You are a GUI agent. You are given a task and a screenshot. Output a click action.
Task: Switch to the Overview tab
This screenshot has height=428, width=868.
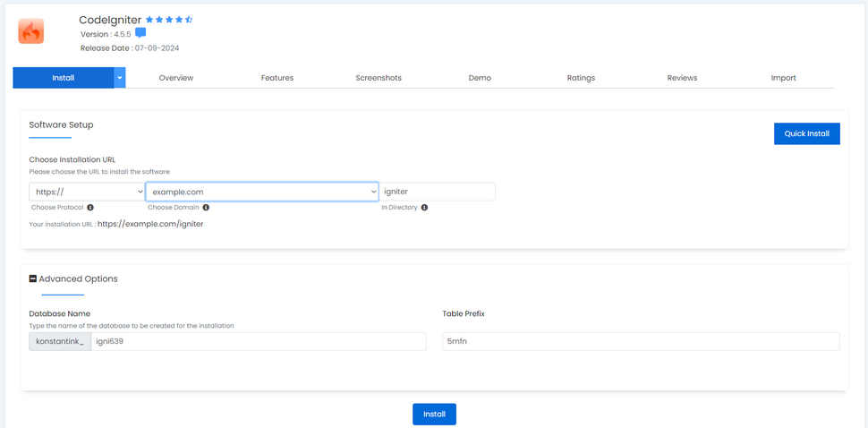[176, 78]
